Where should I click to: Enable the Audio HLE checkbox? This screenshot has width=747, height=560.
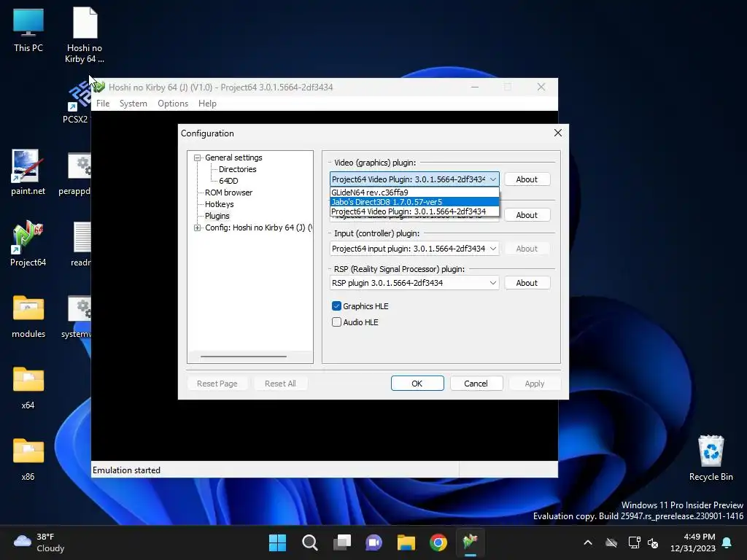(x=336, y=322)
